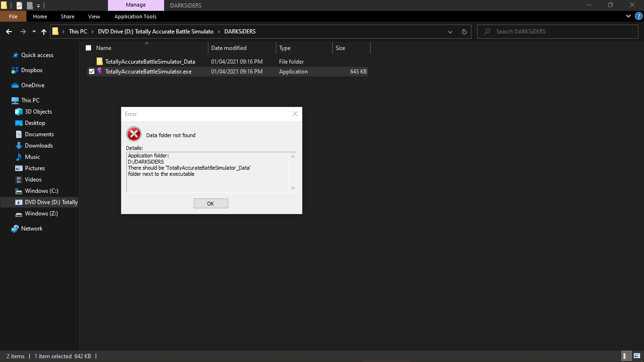
Task: Click the red error icon in dialog
Action: [134, 134]
